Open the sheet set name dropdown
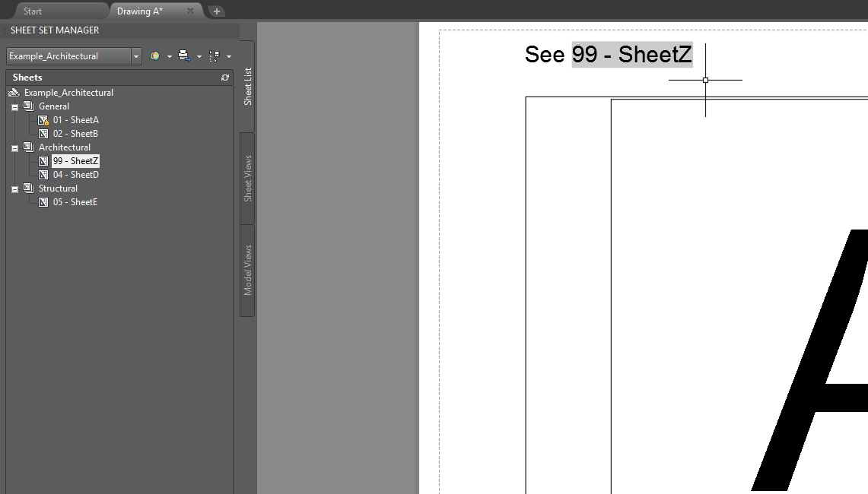The width and height of the screenshot is (868, 494). [136, 55]
